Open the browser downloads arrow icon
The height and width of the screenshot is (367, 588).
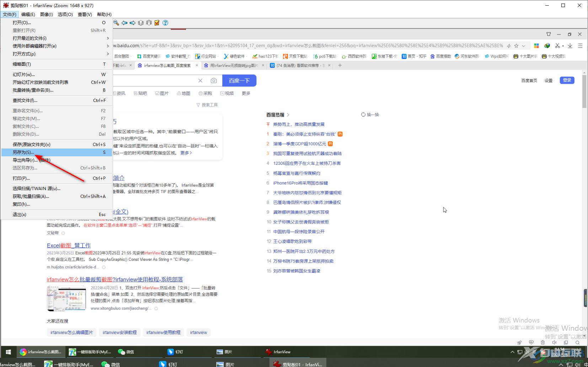pyautogui.click(x=570, y=45)
